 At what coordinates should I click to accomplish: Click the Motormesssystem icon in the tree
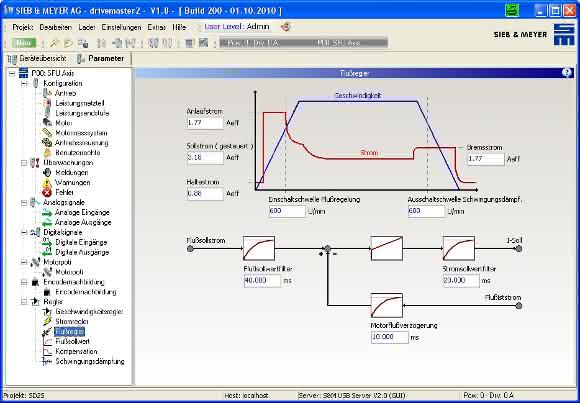click(x=47, y=133)
